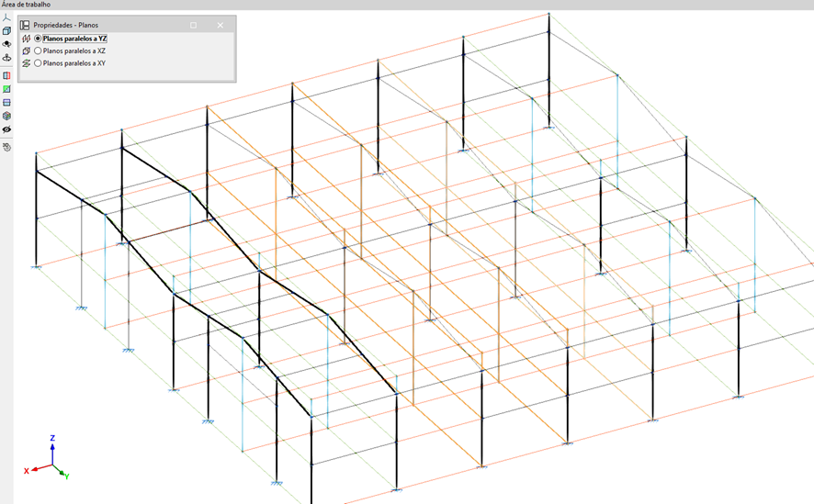Click the panel layout icon beside Propriedades - Planos
This screenshot has height=504, width=814.
tap(25, 25)
